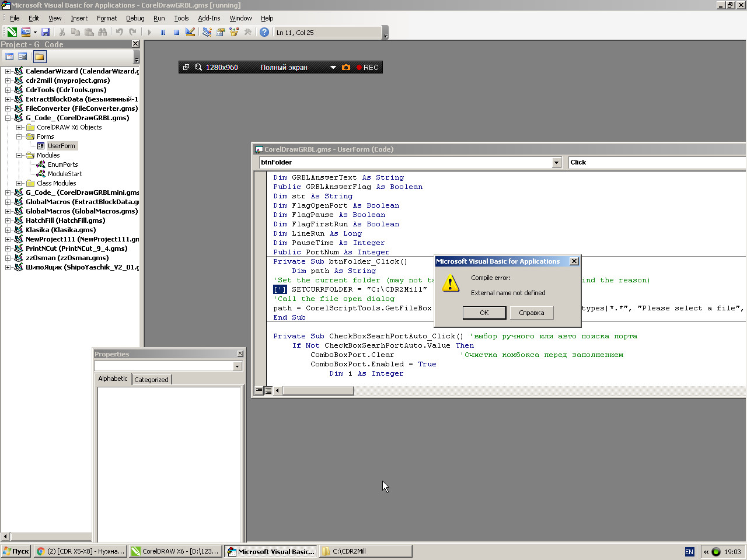Open the Object Browser toolbar icon

(x=234, y=33)
